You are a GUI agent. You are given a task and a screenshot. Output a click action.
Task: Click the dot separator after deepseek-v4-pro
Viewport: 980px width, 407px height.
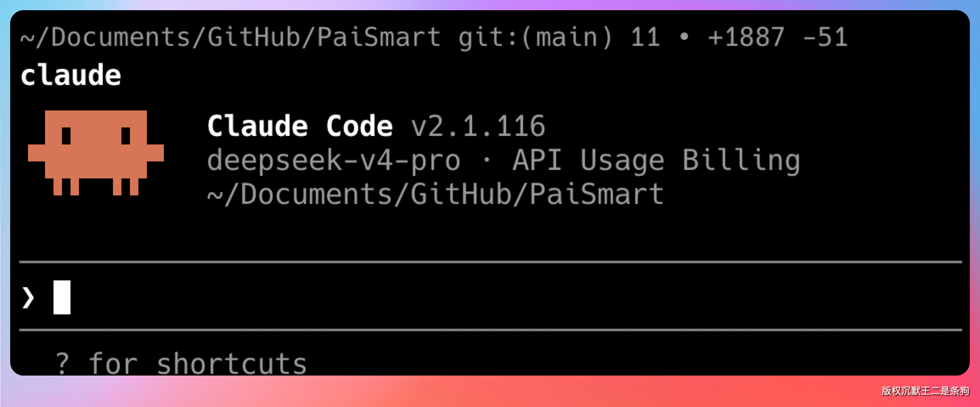pos(487,160)
